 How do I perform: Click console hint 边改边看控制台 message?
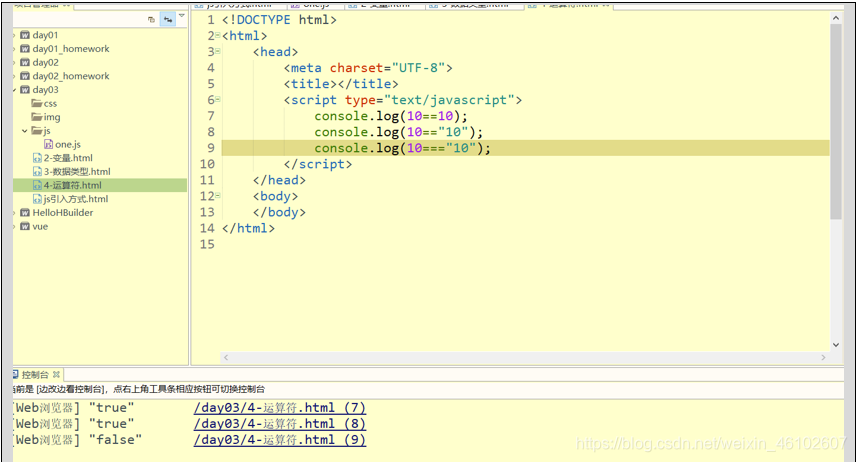[139, 389]
